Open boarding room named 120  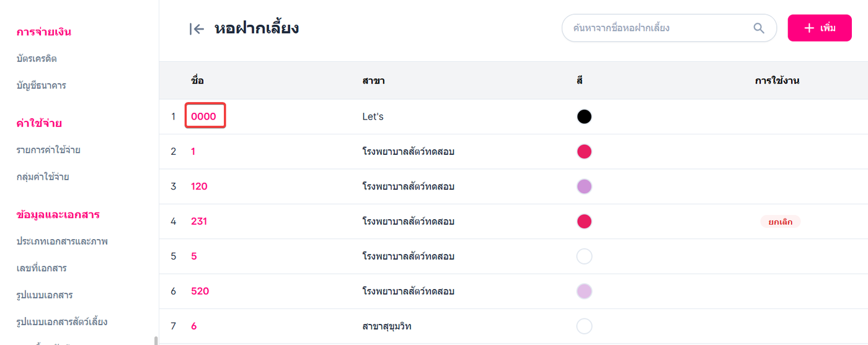click(199, 186)
